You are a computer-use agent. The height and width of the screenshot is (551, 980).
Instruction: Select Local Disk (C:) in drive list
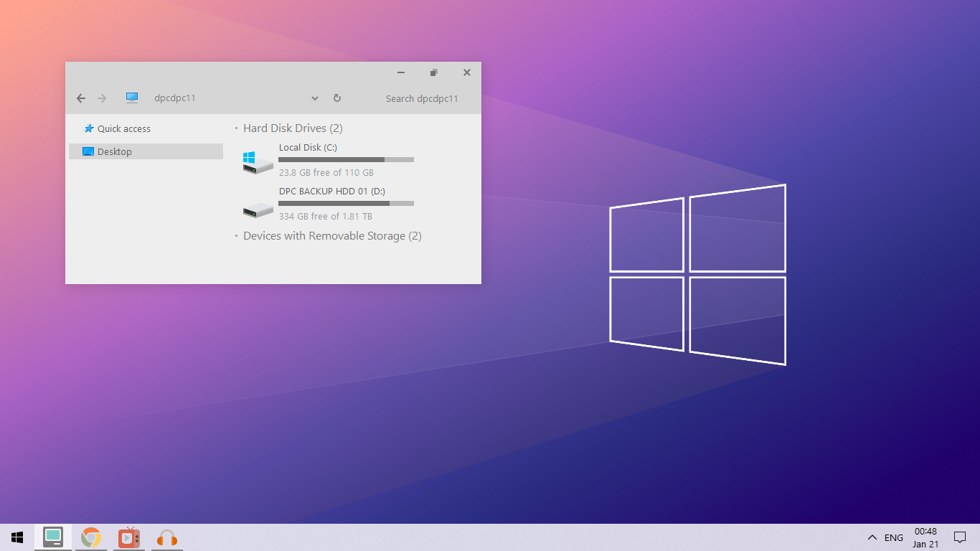308,147
